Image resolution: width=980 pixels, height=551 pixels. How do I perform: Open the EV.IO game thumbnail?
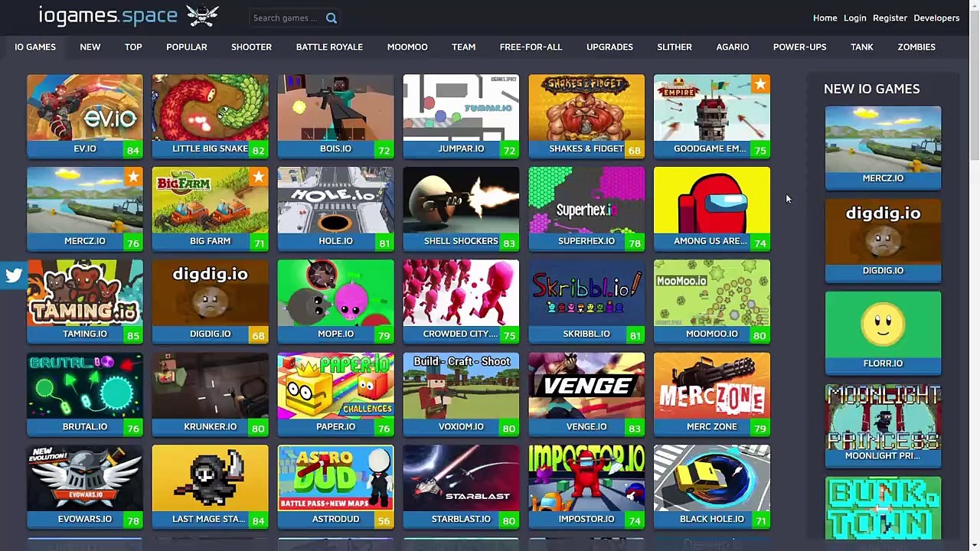85,116
